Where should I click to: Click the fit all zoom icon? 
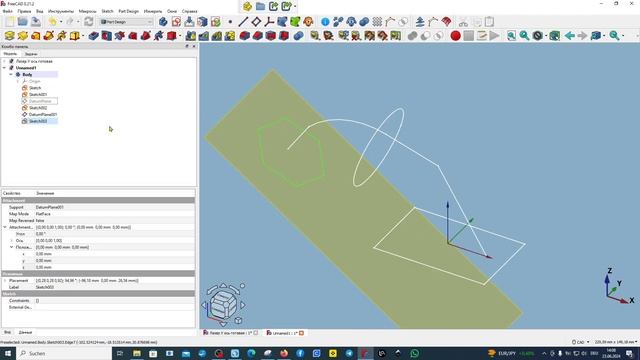pos(511,36)
